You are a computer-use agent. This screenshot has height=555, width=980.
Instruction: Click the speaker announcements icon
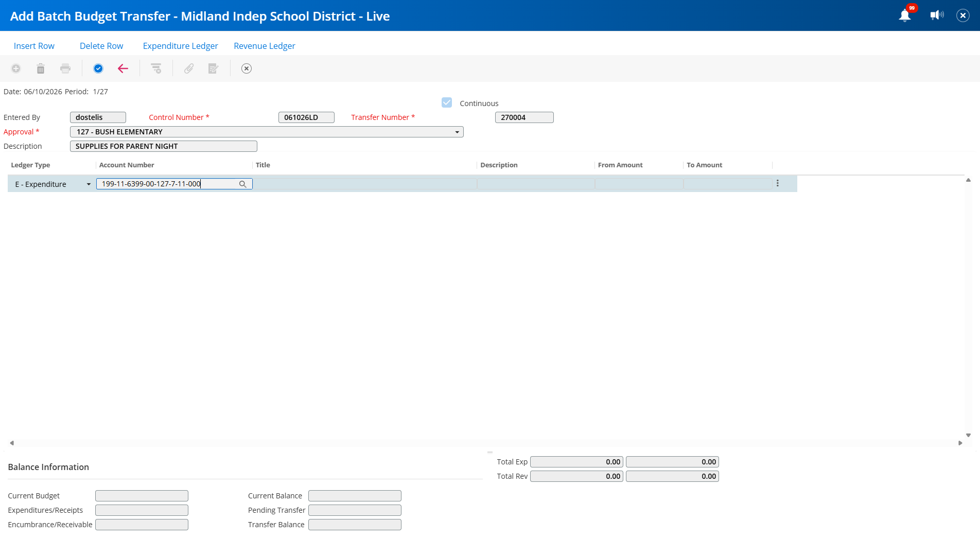point(937,15)
